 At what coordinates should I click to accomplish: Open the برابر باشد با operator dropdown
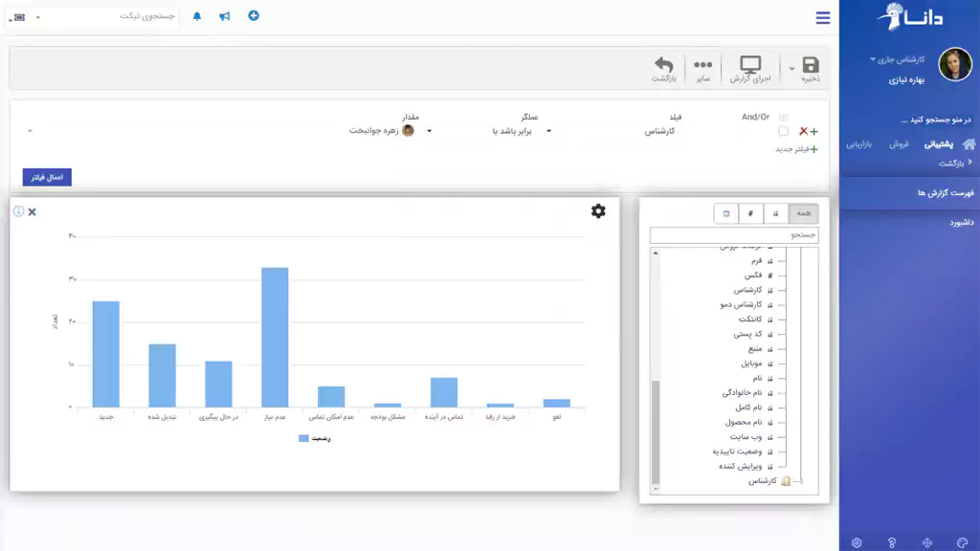pos(522,132)
